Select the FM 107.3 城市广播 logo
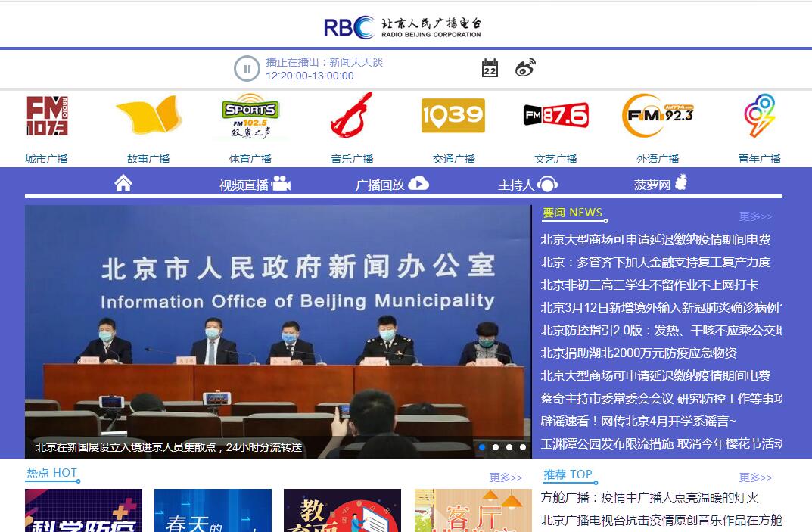Screen dimensions: 812x532 pos(47,116)
